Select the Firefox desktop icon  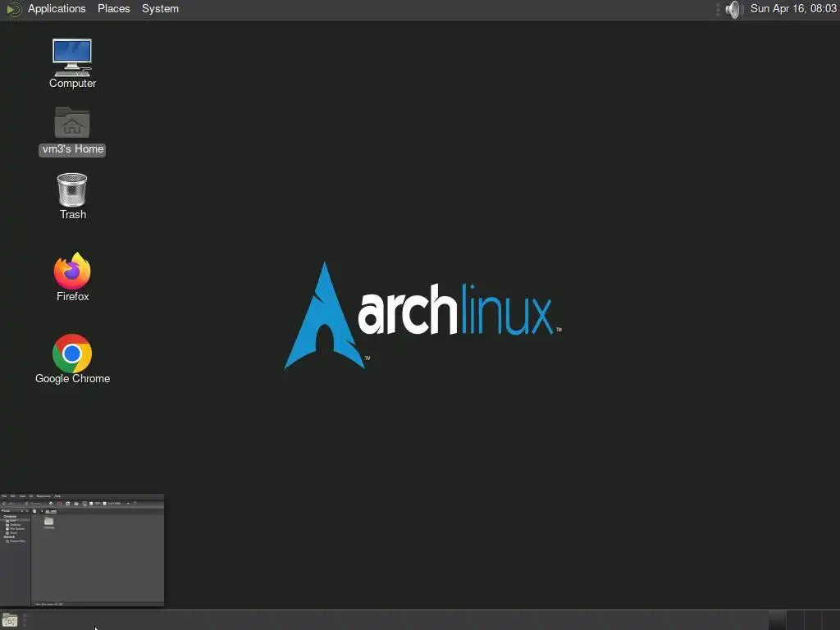pyautogui.click(x=72, y=277)
